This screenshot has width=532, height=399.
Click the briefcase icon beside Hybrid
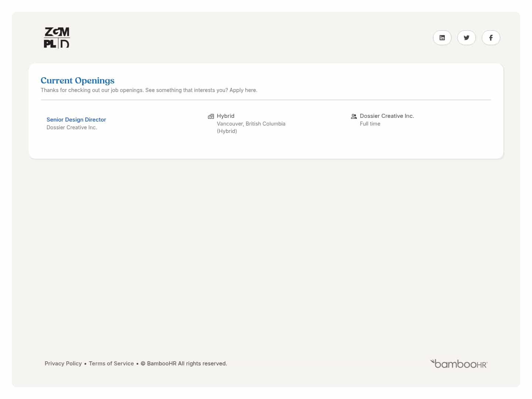(211, 116)
